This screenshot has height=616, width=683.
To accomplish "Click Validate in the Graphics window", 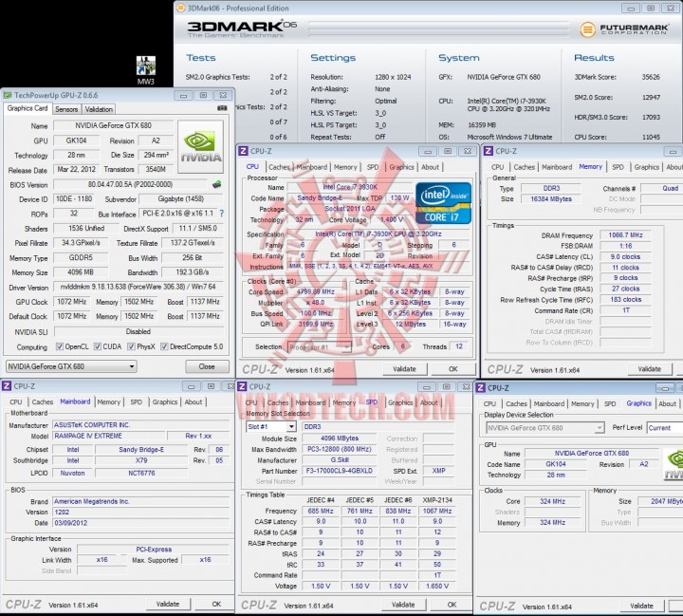I will tap(642, 606).
